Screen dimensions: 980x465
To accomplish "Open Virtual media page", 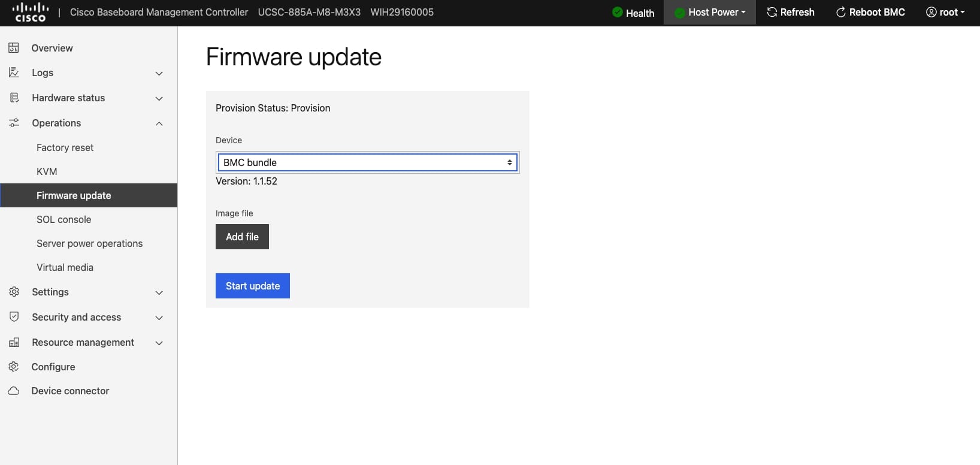I will [65, 267].
